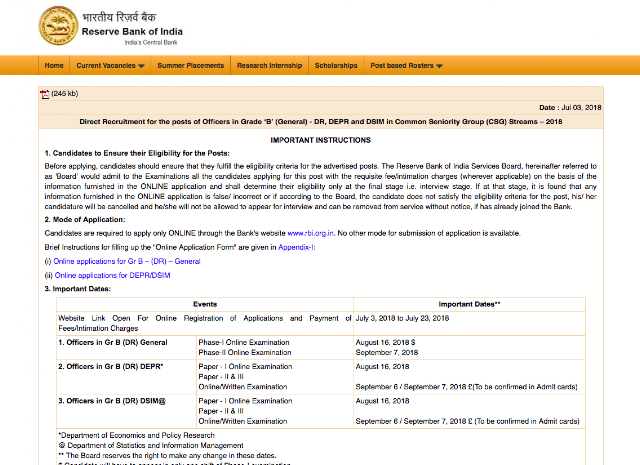Click the Important Dates** column header

point(469,304)
